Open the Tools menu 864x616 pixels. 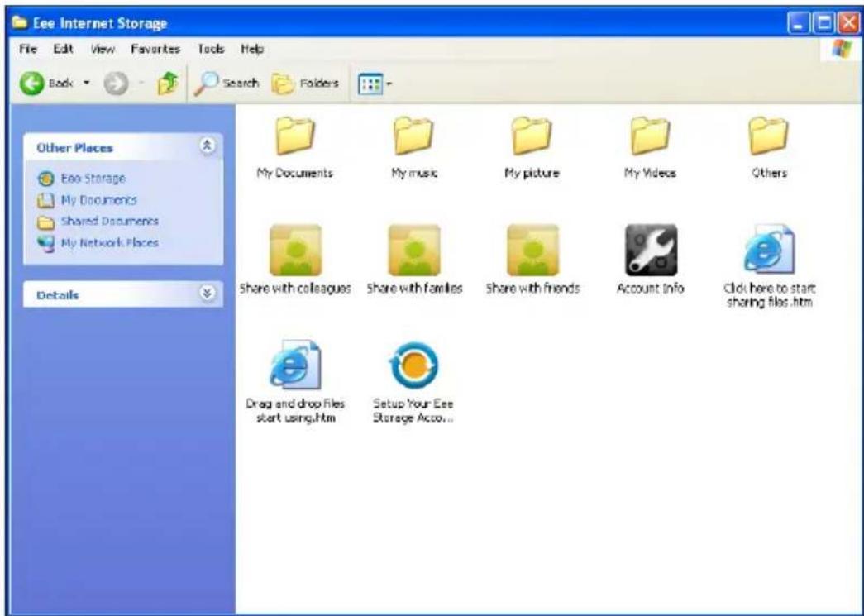pyautogui.click(x=211, y=49)
